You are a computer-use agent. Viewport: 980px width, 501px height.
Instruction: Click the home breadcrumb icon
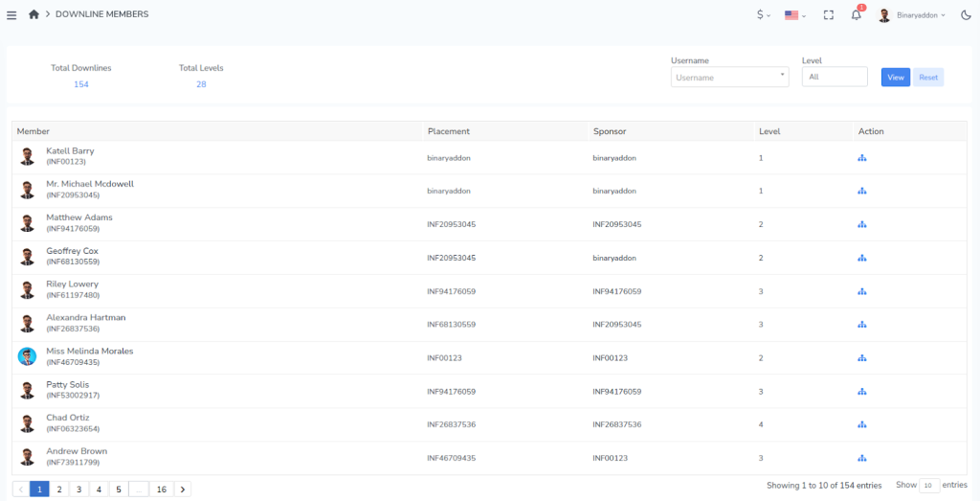(x=34, y=14)
